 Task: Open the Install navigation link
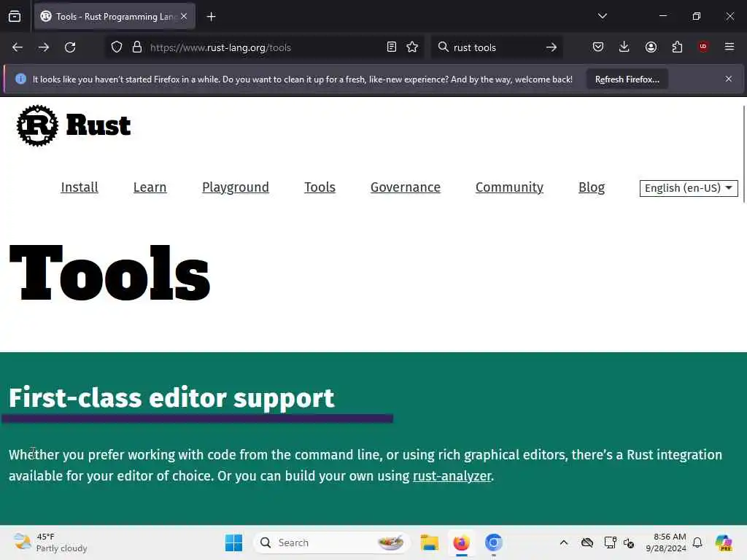(x=80, y=187)
